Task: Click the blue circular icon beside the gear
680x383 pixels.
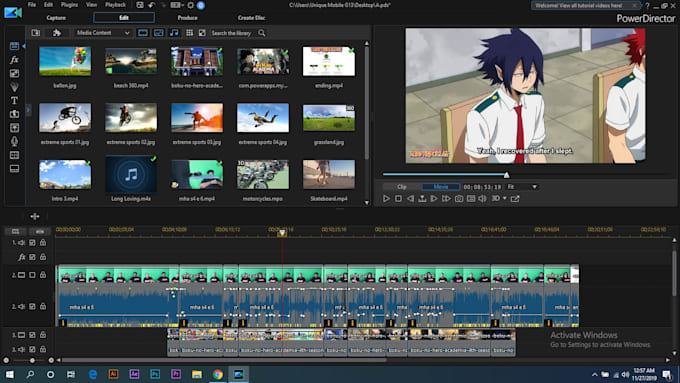Action: [x=201, y=5]
